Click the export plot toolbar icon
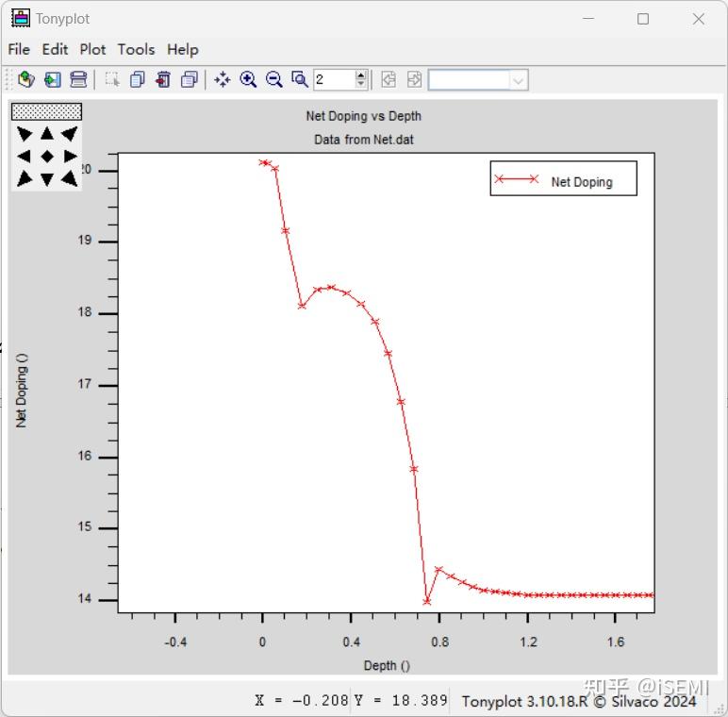This screenshot has width=728, height=717. point(53,79)
